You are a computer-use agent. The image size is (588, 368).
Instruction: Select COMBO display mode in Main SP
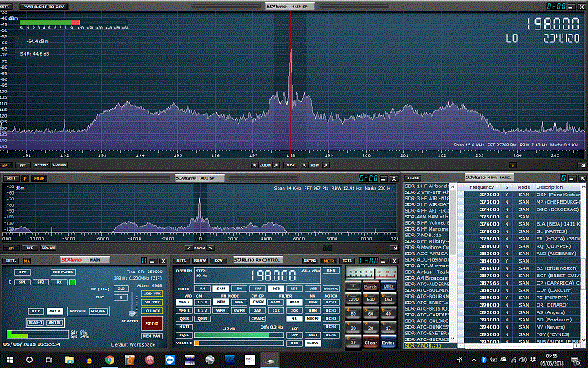[60, 165]
